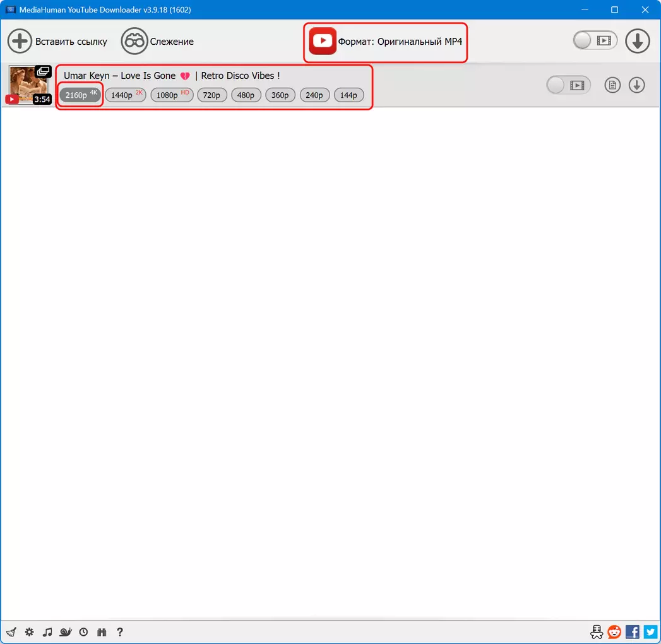Select 1080p HD quality option
The image size is (661, 644).
[170, 95]
